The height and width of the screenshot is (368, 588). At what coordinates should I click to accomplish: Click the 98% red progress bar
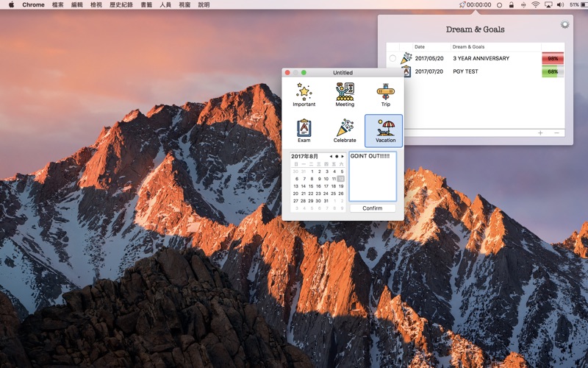[x=552, y=58]
